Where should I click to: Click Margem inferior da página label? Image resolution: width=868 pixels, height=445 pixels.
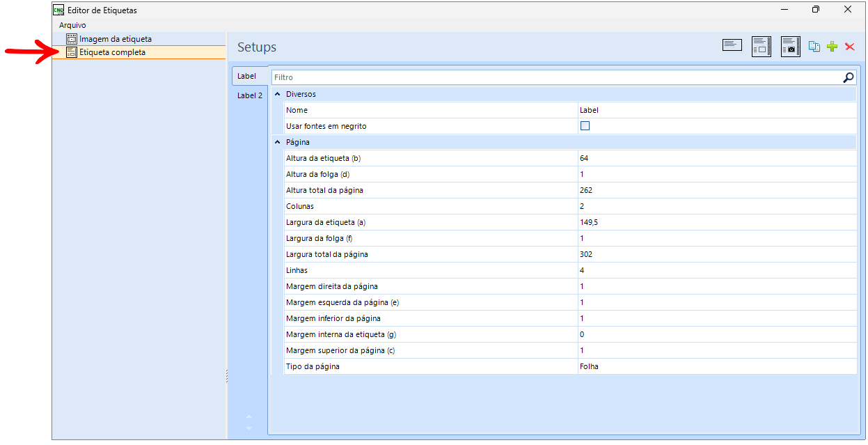333,318
